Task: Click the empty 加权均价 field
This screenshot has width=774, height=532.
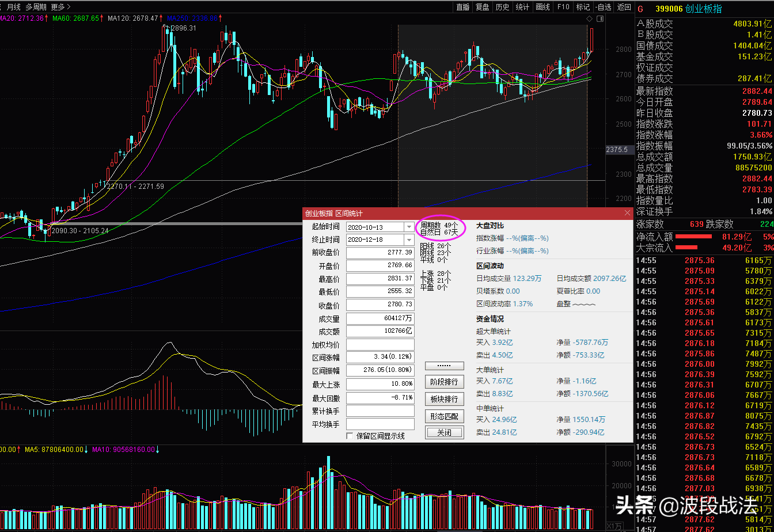Action: (380, 345)
